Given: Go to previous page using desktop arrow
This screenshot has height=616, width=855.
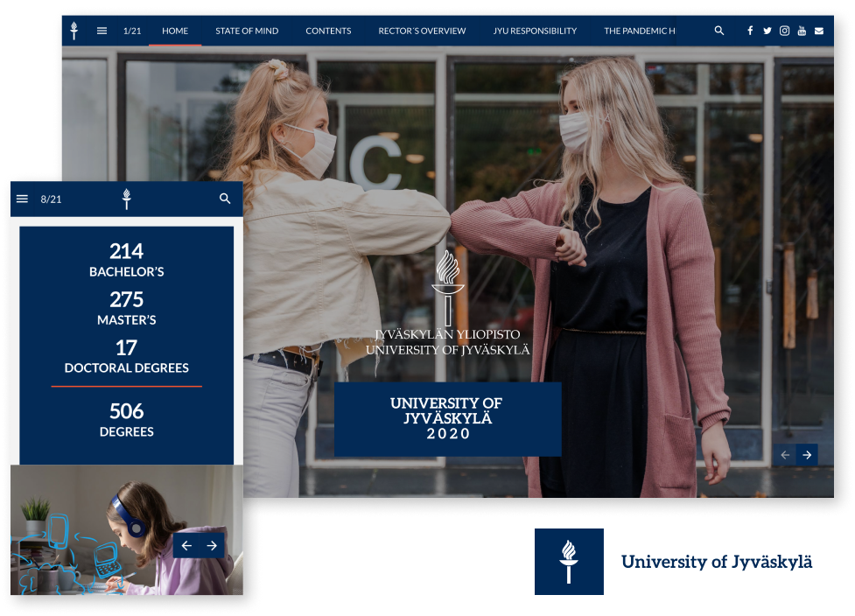Looking at the screenshot, I should coord(785,455).
